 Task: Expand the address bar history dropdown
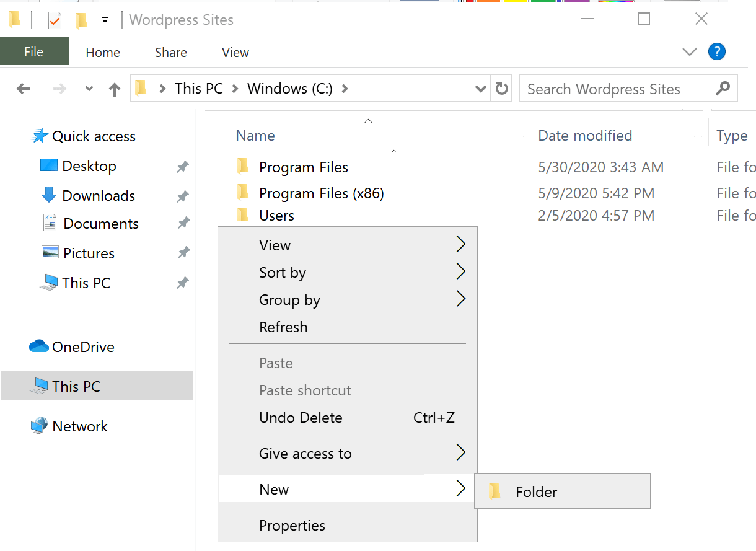point(480,89)
